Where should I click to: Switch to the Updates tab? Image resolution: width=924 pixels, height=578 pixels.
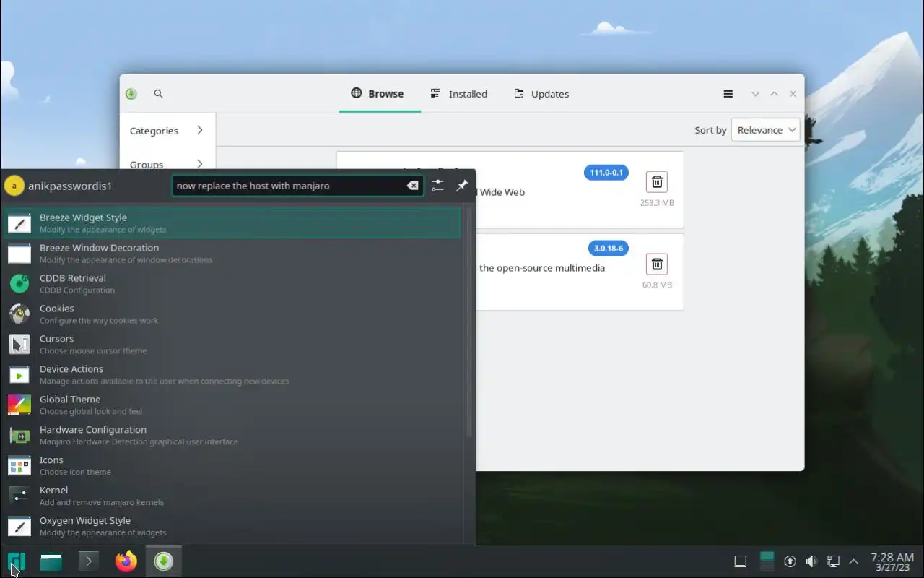coord(541,94)
